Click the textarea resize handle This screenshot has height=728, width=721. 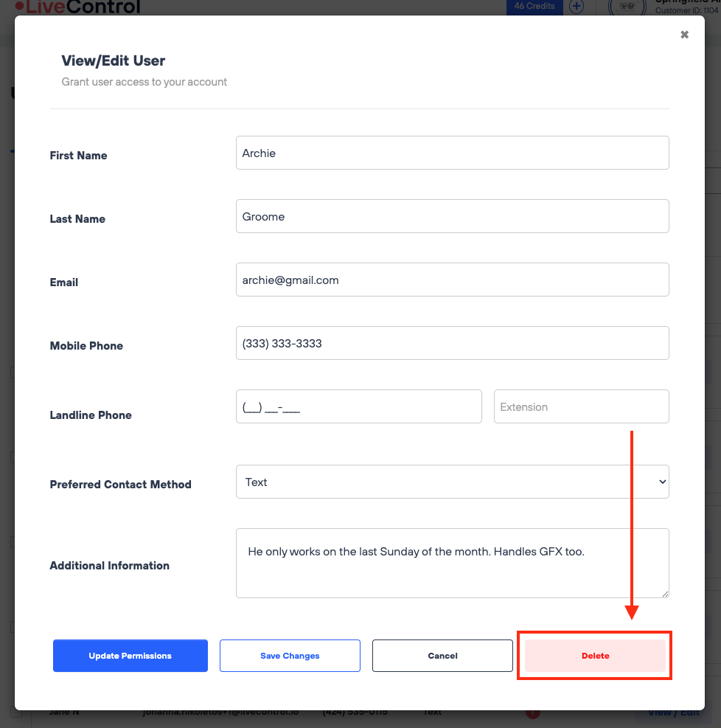point(664,593)
